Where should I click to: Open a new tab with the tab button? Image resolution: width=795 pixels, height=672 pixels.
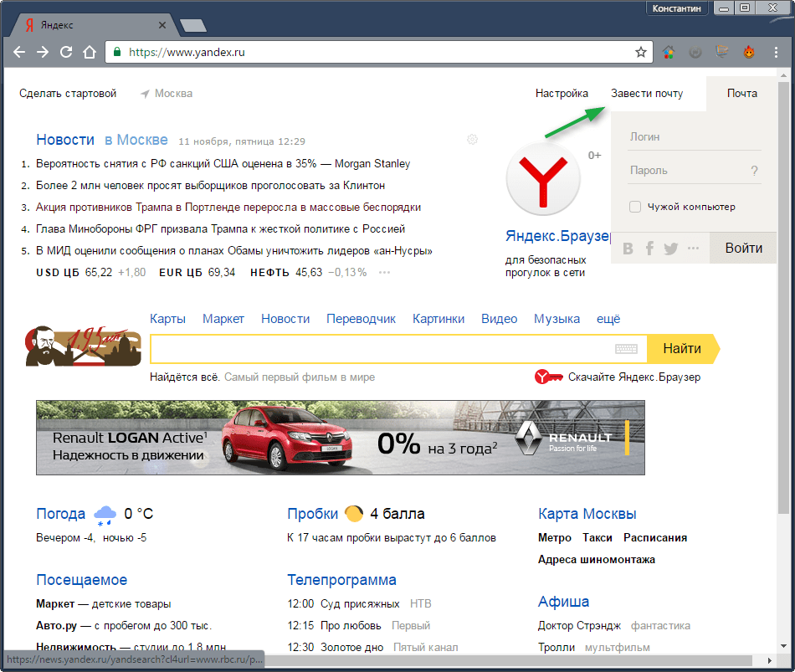pyautogui.click(x=193, y=25)
